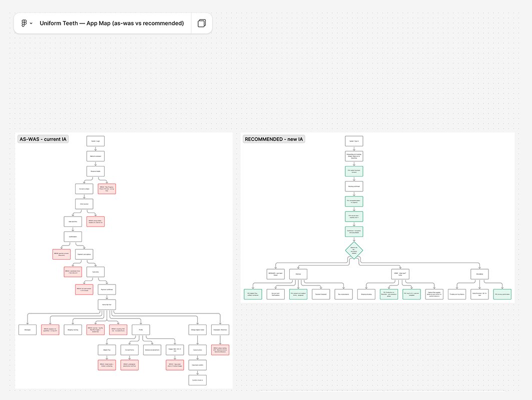Select red BREAK wrong states node
Screen dimensions: 532x400
(95, 221)
